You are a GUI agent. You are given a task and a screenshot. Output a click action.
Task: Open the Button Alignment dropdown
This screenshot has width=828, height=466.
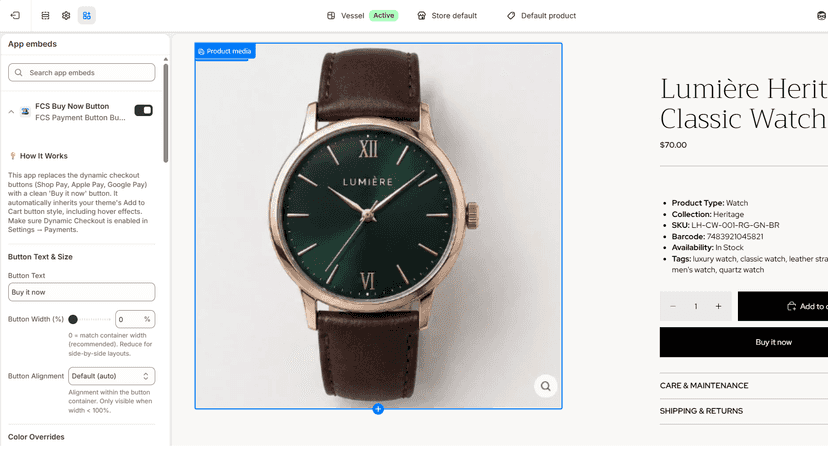pyautogui.click(x=111, y=376)
